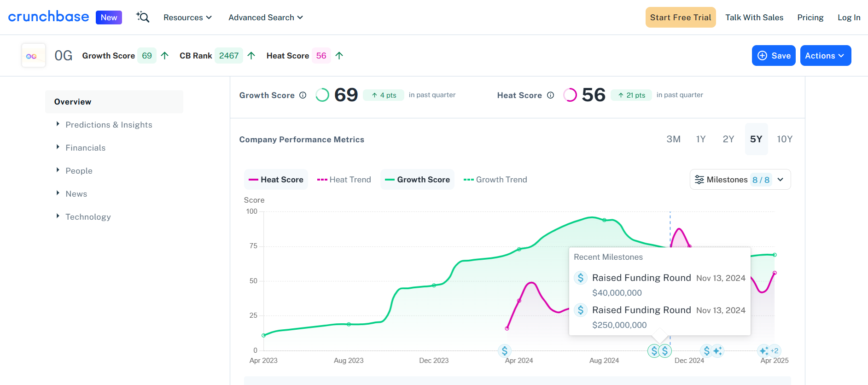The image size is (868, 385).
Task: Switch chart range to 1Y
Action: 701,139
